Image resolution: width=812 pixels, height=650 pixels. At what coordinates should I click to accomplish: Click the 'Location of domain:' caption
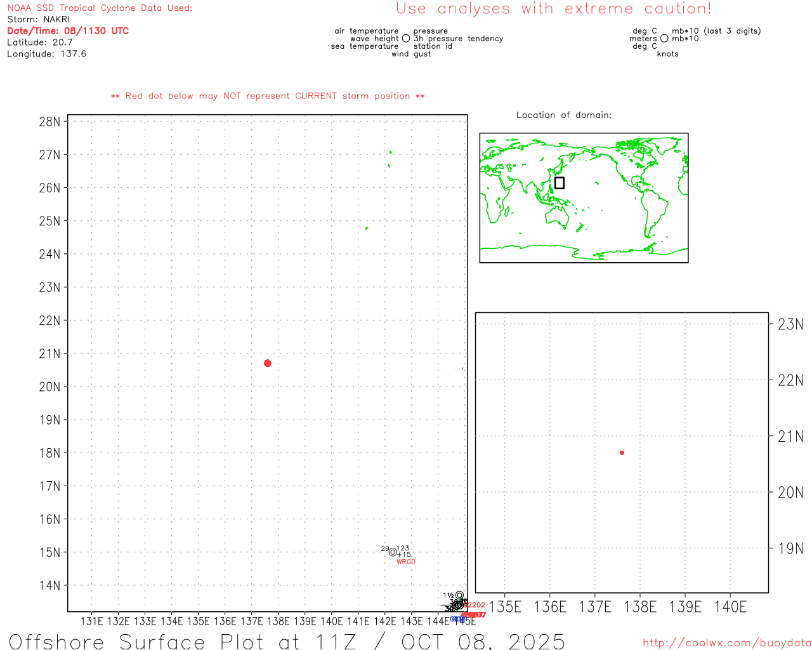564,115
